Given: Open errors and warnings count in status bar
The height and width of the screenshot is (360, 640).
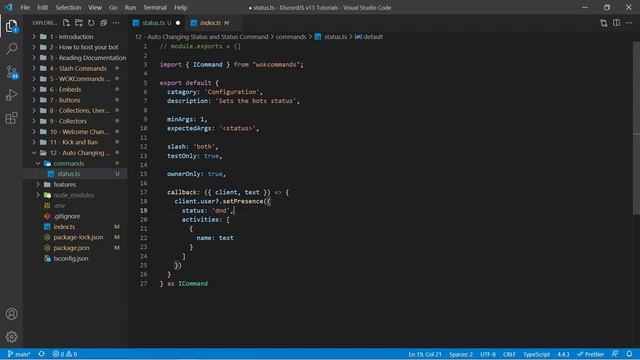Looking at the screenshot, I should [x=65, y=354].
